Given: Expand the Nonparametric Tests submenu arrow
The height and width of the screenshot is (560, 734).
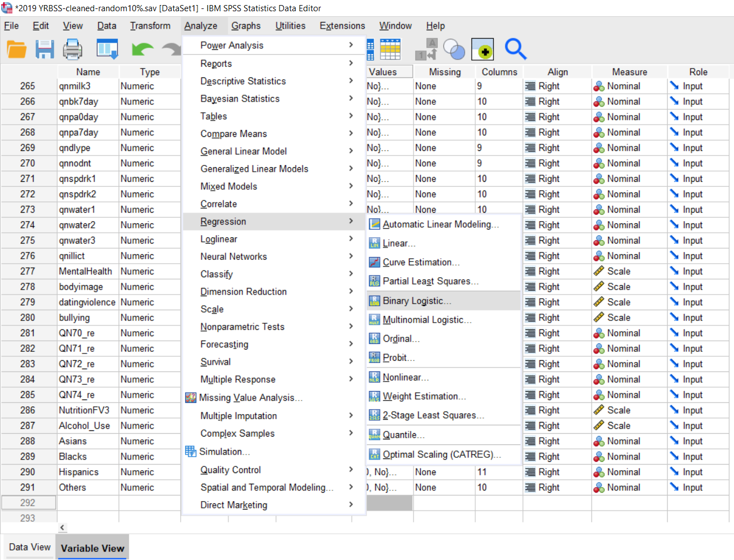Looking at the screenshot, I should tap(351, 326).
